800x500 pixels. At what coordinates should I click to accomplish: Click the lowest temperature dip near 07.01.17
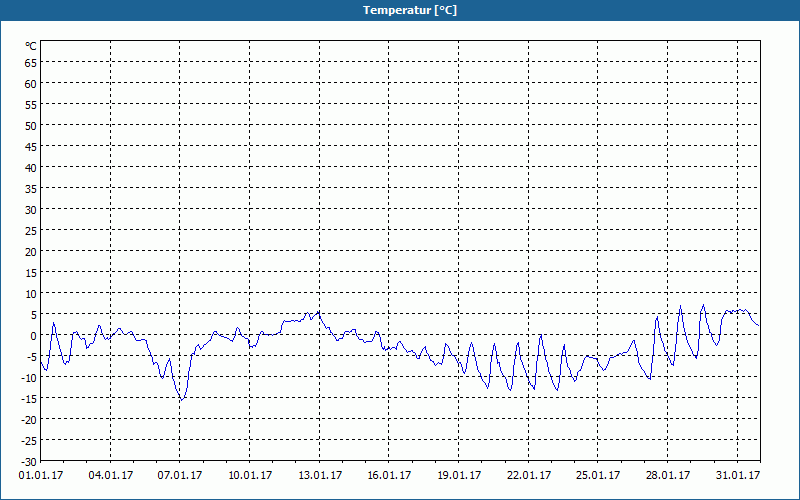181,401
